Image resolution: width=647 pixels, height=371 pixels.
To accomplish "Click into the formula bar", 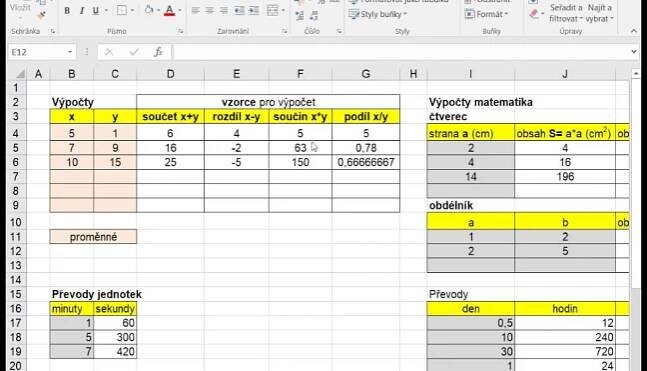I will pyautogui.click(x=400, y=52).
